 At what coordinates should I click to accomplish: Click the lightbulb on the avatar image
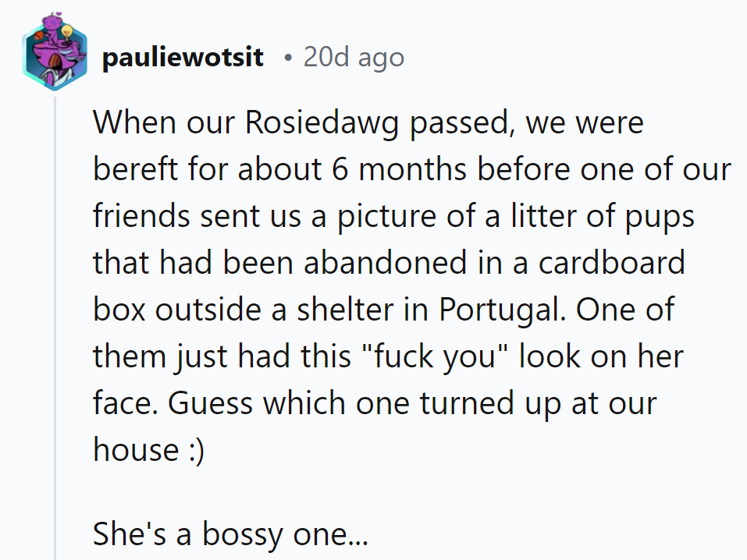[x=68, y=34]
